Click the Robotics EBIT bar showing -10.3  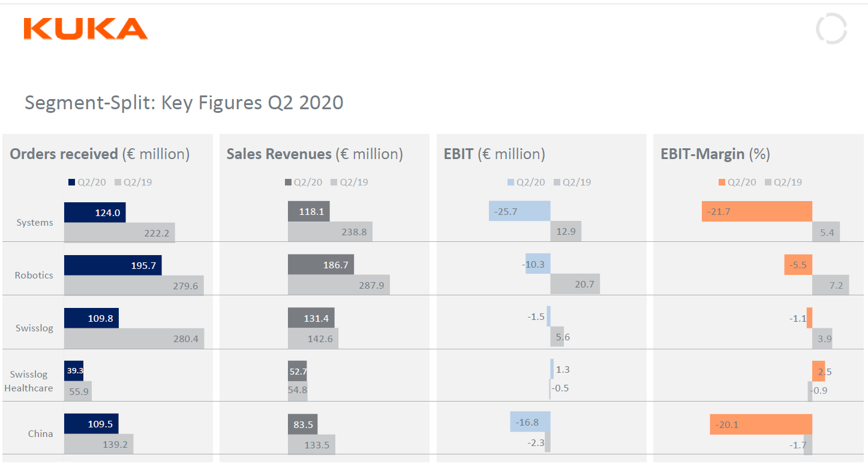point(538,264)
